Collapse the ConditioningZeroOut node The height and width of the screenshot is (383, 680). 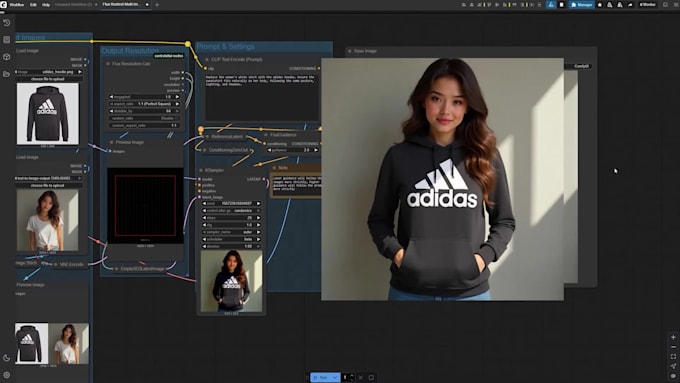[x=205, y=150]
